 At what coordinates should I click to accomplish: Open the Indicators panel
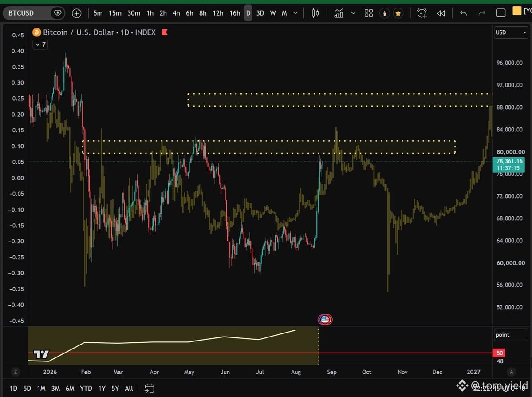[x=339, y=13]
